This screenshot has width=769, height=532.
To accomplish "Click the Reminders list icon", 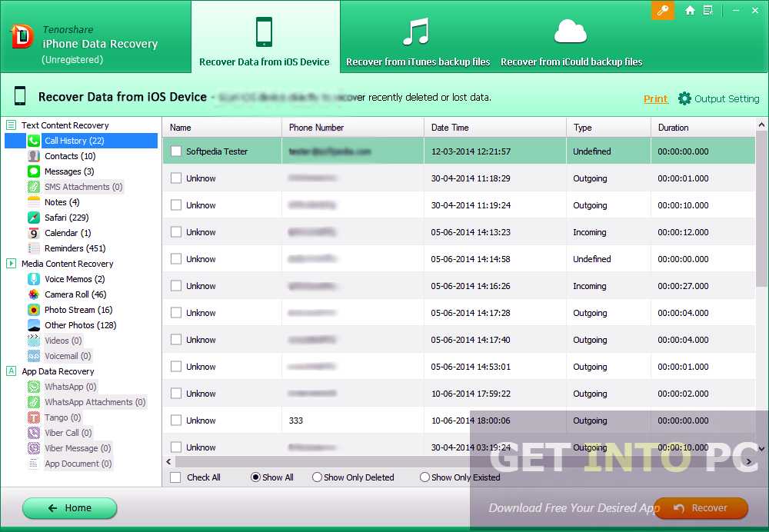I will point(34,248).
